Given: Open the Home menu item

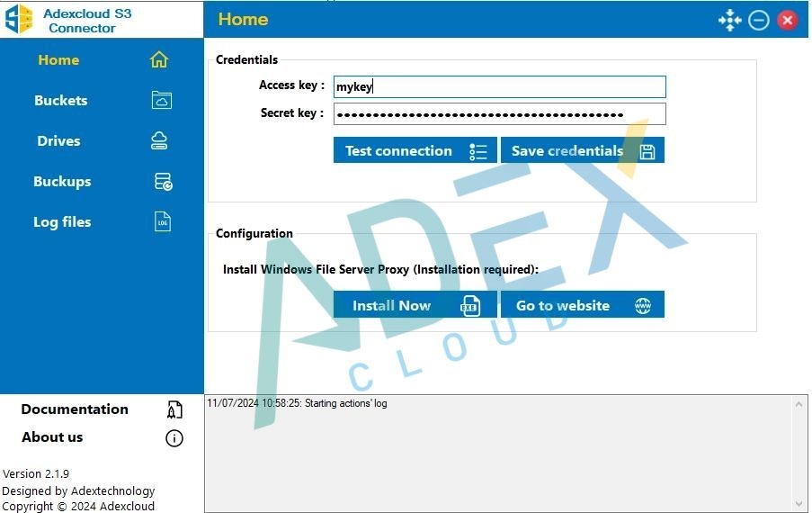Looking at the screenshot, I should coord(58,60).
